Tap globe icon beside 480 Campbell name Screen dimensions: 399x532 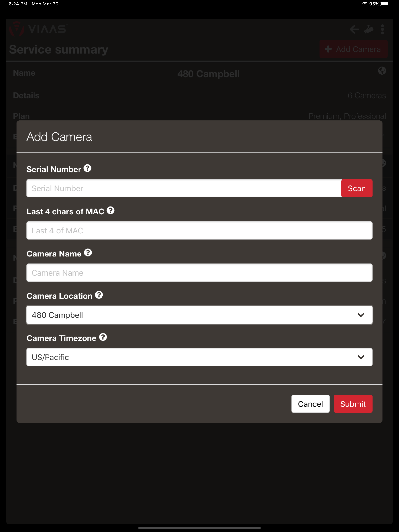[382, 71]
